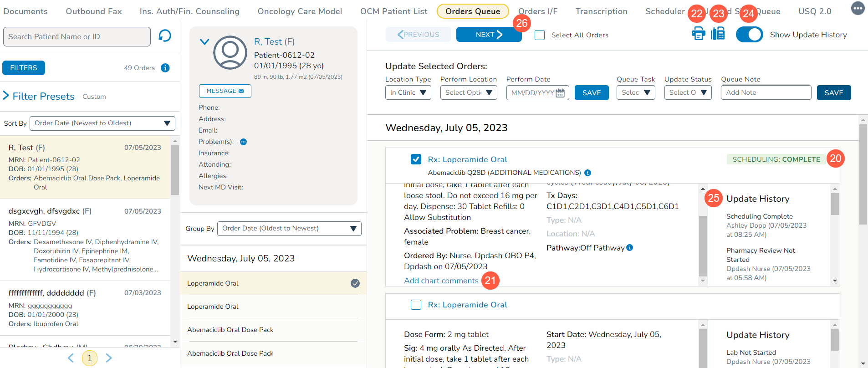The width and height of the screenshot is (868, 368).
Task: Click the NEXT button
Action: pyautogui.click(x=489, y=35)
